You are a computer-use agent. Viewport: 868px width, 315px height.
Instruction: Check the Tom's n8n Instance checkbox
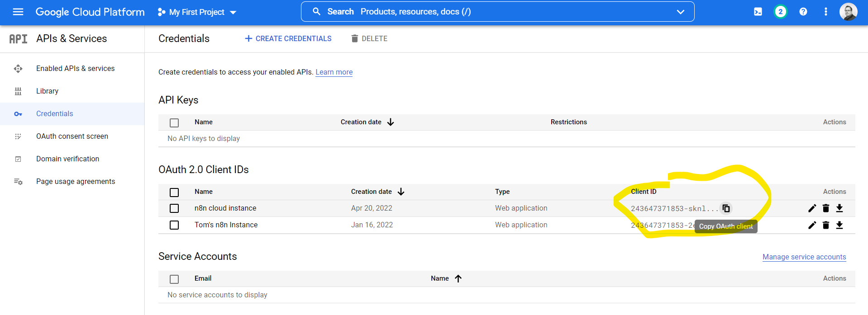click(174, 225)
